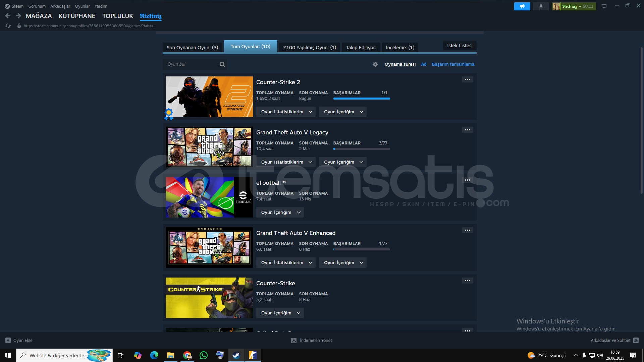This screenshot has width=644, height=362.
Task: Select the Tüm Oyunlar tab
Action: [251, 47]
